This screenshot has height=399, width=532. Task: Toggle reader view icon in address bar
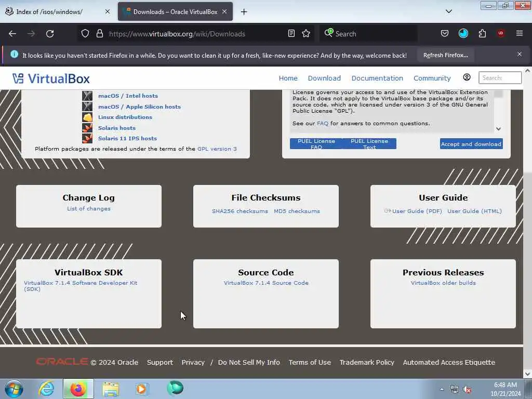pos(291,34)
